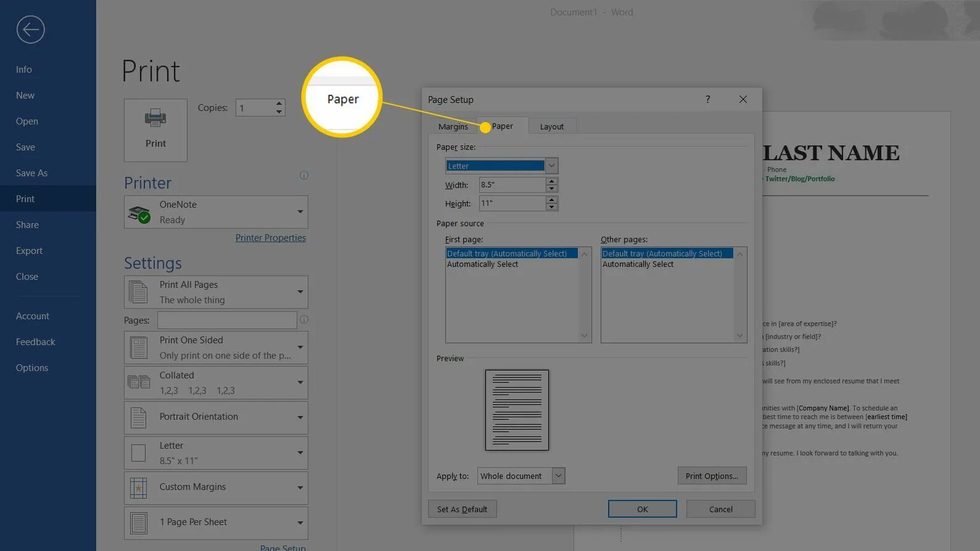This screenshot has height=551, width=980.
Task: Click the Copies number field
Action: [255, 108]
